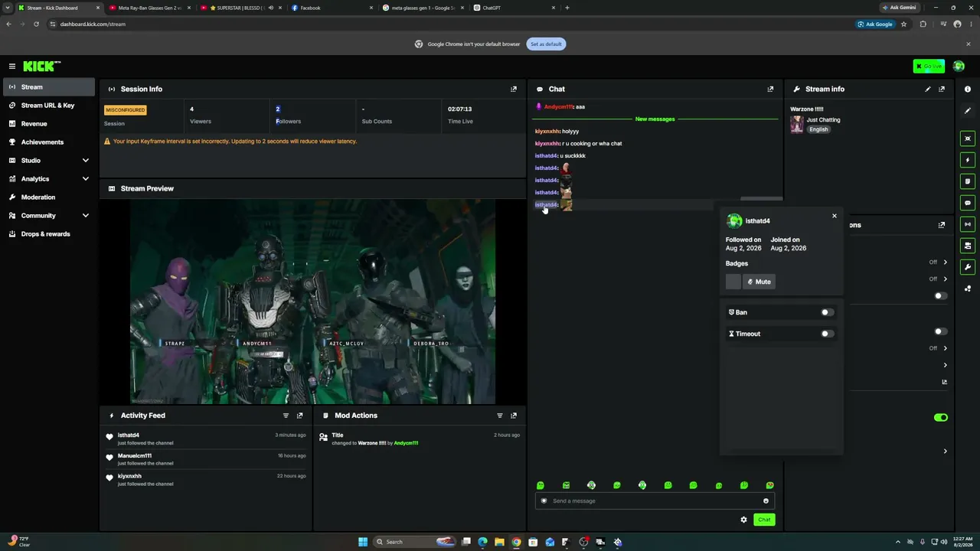Open File Explorer from the taskbar
This screenshot has width=980, height=551.
point(499,542)
